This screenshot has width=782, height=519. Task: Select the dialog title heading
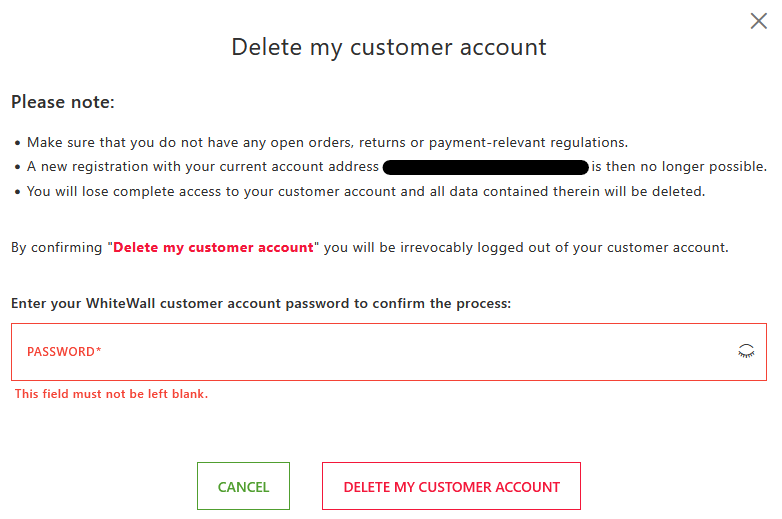click(389, 47)
